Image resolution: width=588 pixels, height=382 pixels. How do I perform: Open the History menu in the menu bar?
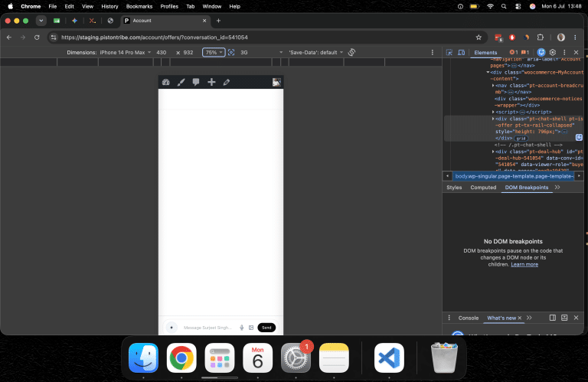coord(109,6)
